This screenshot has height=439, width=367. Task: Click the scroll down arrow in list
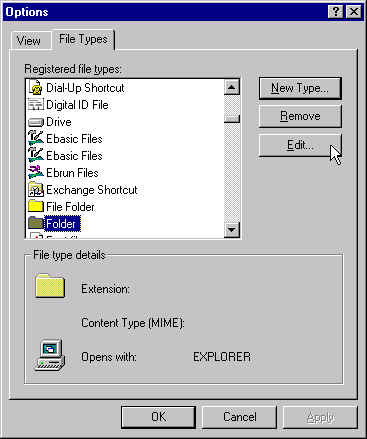click(x=232, y=230)
